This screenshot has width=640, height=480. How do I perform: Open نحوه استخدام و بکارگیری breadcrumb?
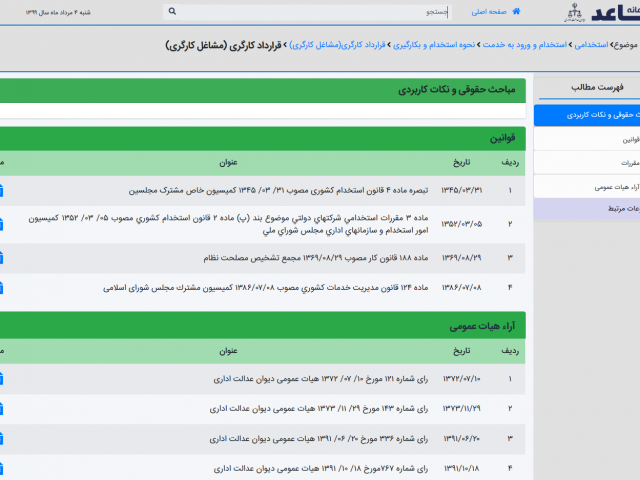pyautogui.click(x=437, y=45)
